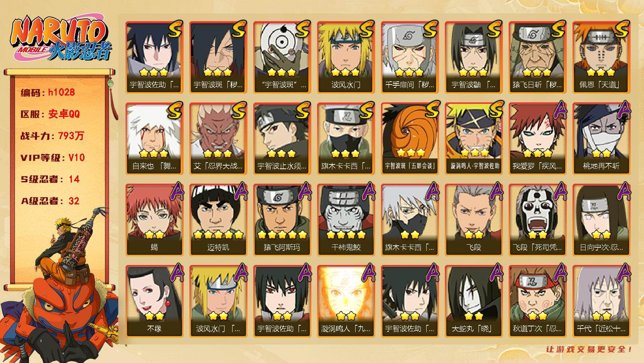Click the 战斗力 793万 power stat
This screenshot has width=644, height=363.
(52, 136)
